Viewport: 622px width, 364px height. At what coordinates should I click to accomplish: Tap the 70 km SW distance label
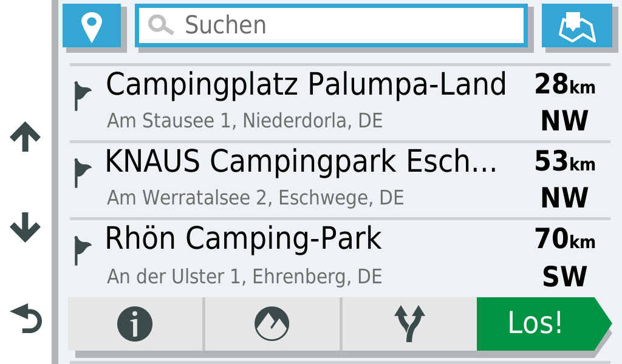point(565,257)
